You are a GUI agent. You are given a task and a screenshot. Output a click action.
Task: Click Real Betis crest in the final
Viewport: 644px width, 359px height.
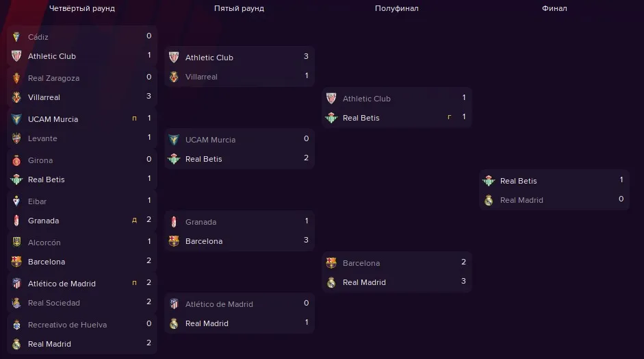[x=489, y=181]
